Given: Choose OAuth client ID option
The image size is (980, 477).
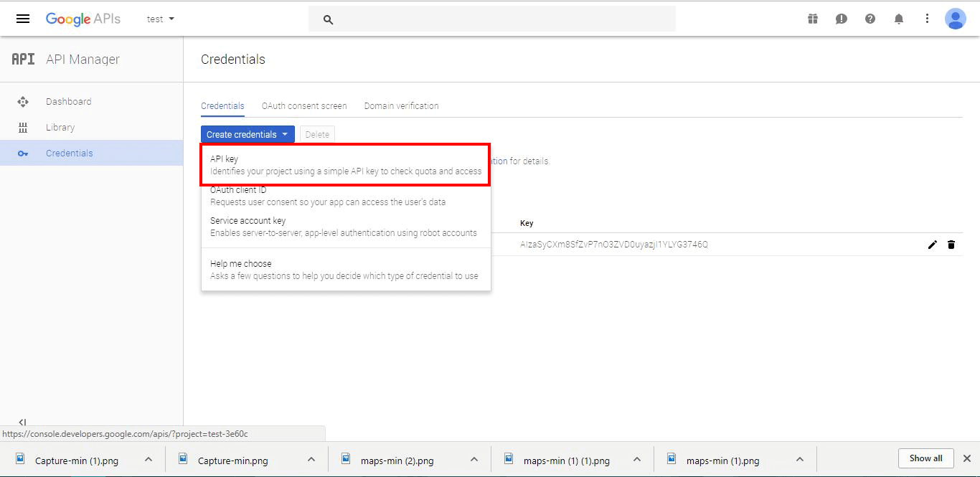Looking at the screenshot, I should 346,196.
